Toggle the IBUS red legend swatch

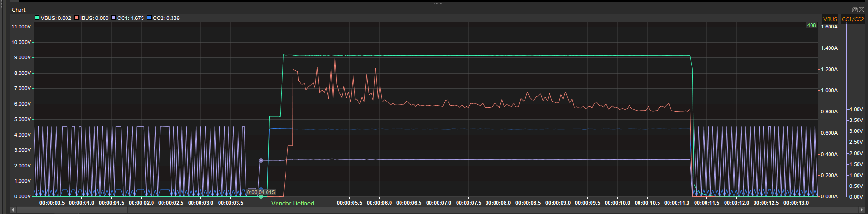[x=76, y=18]
